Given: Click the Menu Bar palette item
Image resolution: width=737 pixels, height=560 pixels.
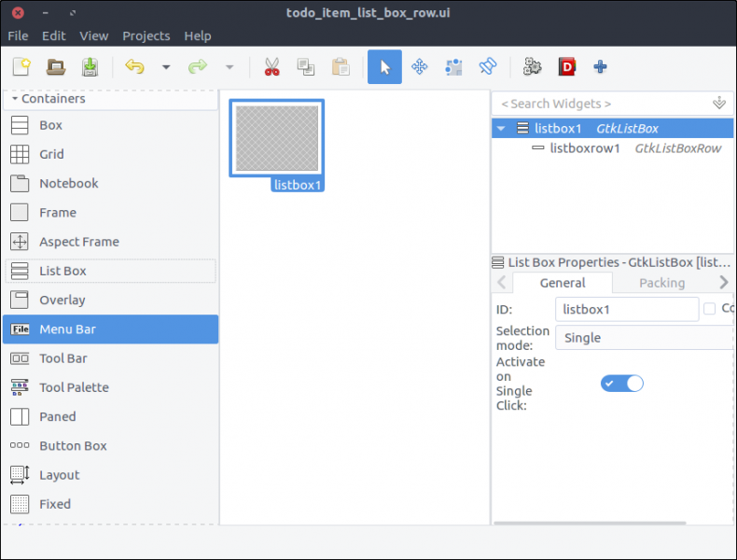Looking at the screenshot, I should (x=67, y=329).
